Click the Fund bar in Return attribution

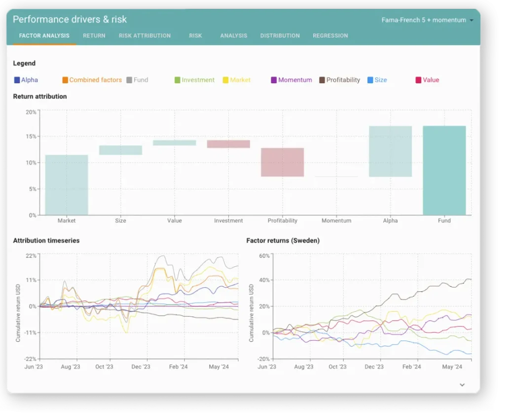click(444, 170)
